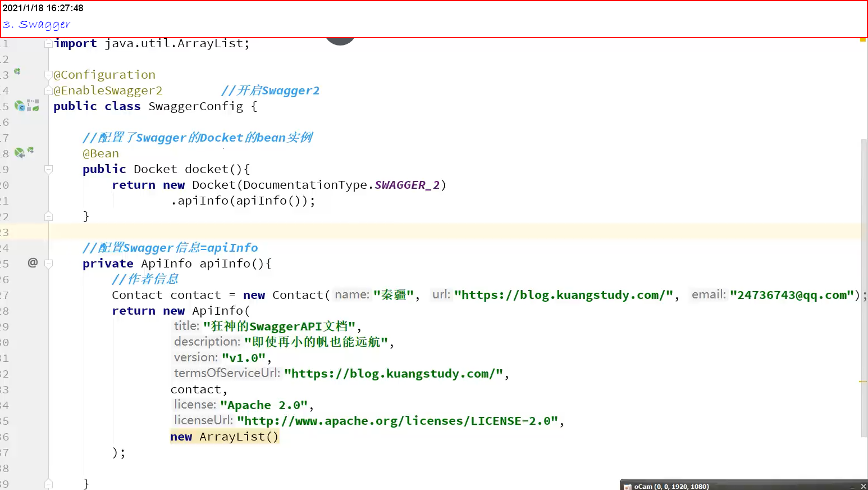Click version string "v1.0"
868x490 pixels.
pyautogui.click(x=244, y=358)
